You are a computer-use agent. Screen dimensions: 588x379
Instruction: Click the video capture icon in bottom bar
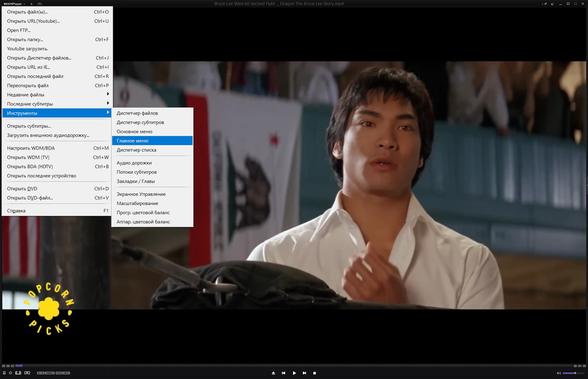(x=18, y=373)
